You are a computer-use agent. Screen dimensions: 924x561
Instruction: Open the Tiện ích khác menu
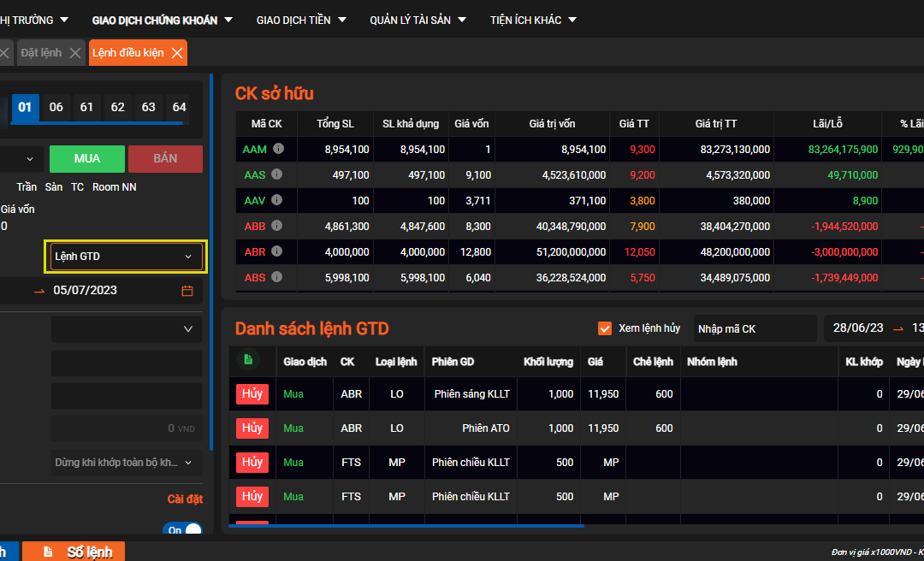[533, 20]
